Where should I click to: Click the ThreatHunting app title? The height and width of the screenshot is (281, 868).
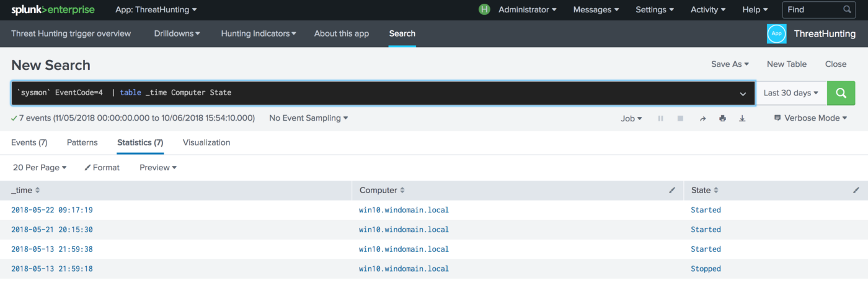point(825,34)
